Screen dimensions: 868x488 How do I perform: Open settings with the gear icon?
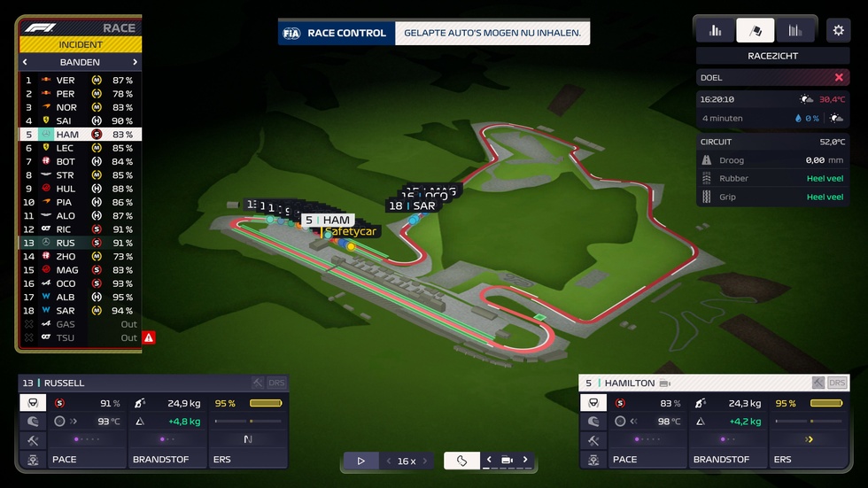(x=838, y=30)
